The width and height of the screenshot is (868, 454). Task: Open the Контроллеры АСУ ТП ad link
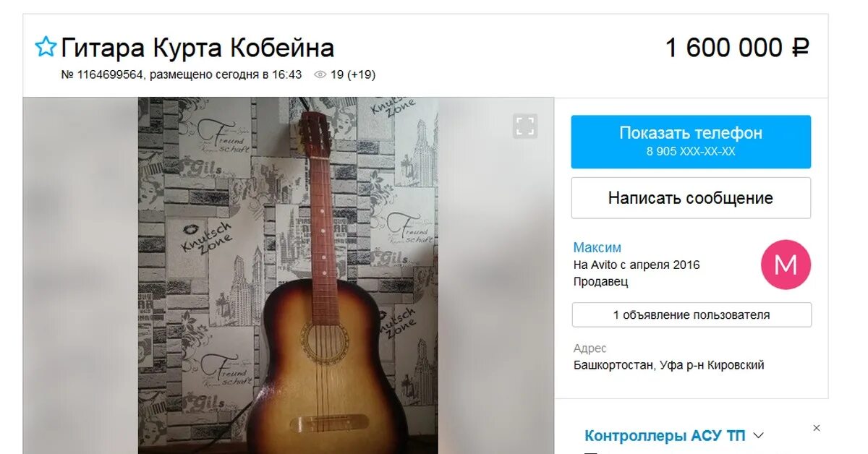tap(665, 436)
